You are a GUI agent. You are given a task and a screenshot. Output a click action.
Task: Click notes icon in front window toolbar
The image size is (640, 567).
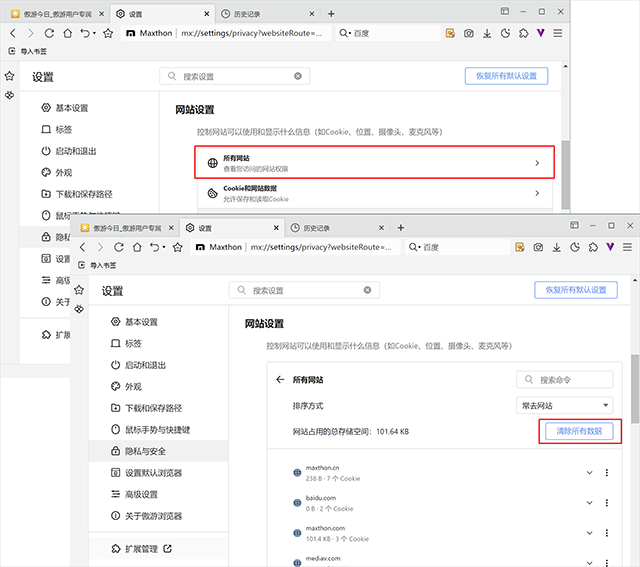click(520, 247)
